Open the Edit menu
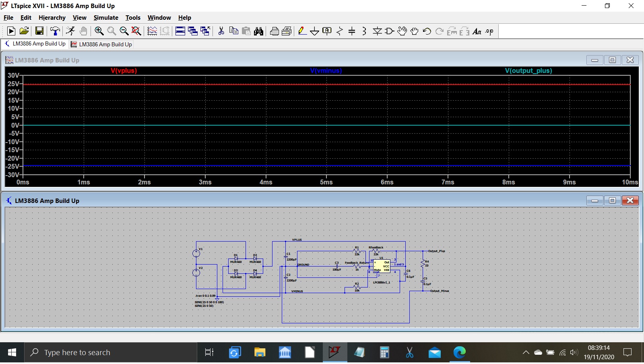Image resolution: width=644 pixels, height=364 pixels. (x=26, y=18)
